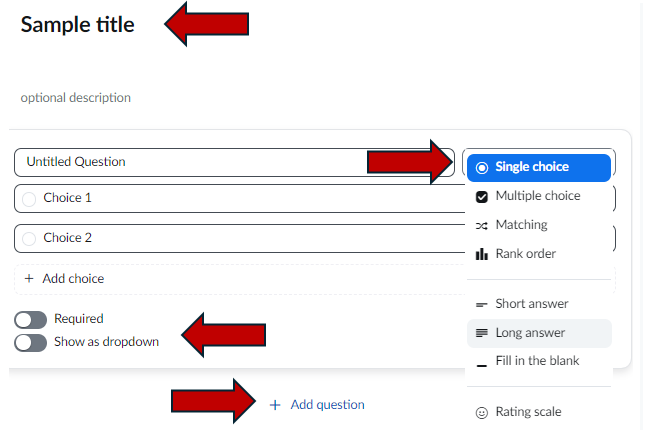Choose Fill in the blank question type
The width and height of the screenshot is (647, 444).
pos(539,361)
